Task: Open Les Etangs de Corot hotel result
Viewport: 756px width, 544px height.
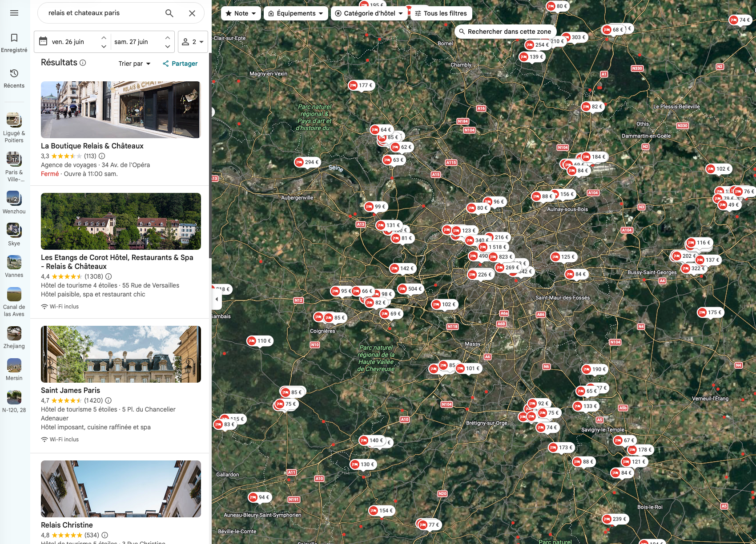Action: pos(117,262)
